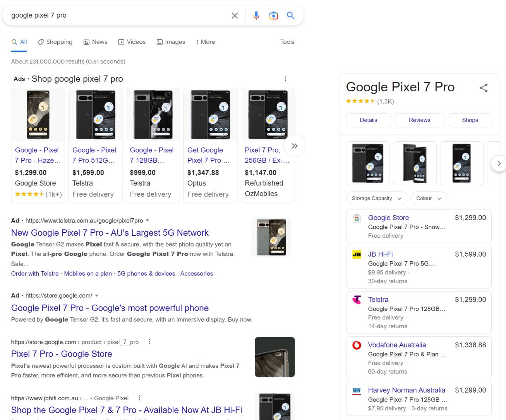Open the Reviews tab in product panel
This screenshot has height=420, width=506.
419,120
